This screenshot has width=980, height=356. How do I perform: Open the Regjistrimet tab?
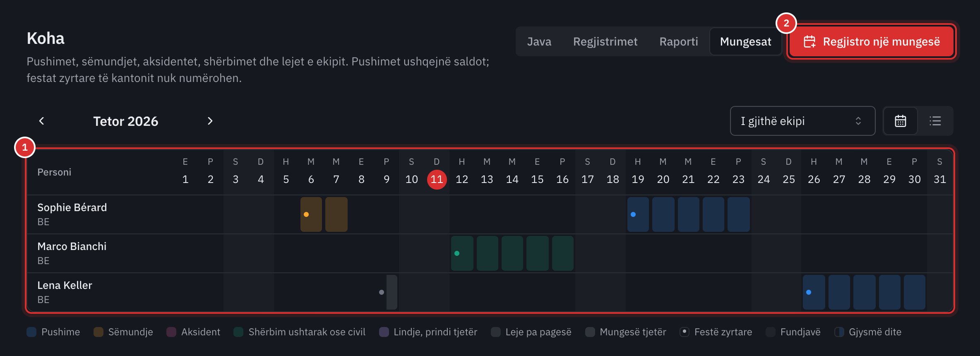(605, 41)
